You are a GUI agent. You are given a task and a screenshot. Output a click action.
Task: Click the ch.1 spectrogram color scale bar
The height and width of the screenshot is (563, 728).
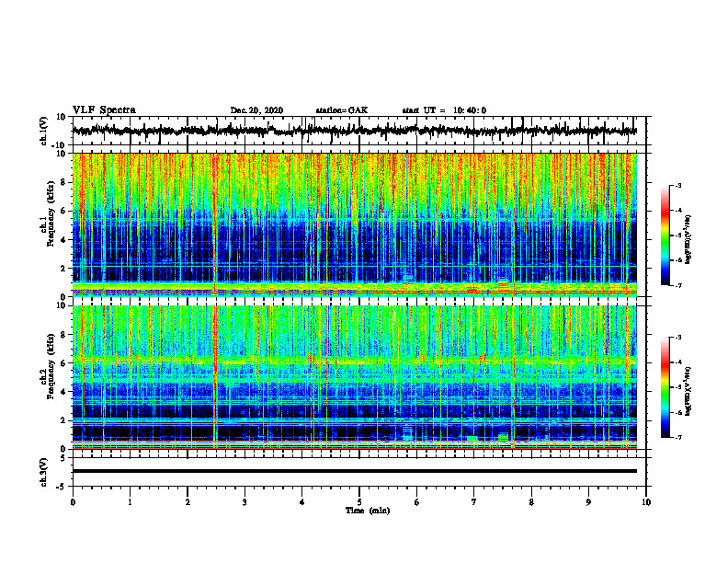pos(665,236)
